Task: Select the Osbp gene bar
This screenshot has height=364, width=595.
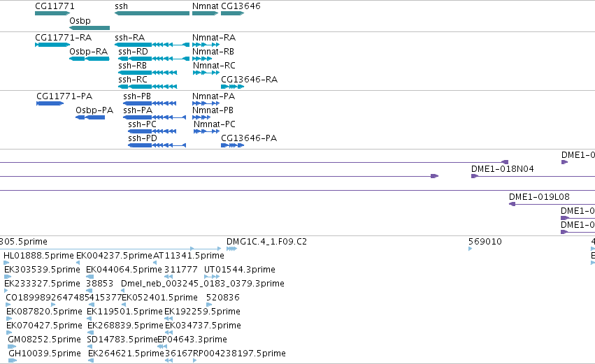Action: [x=89, y=28]
